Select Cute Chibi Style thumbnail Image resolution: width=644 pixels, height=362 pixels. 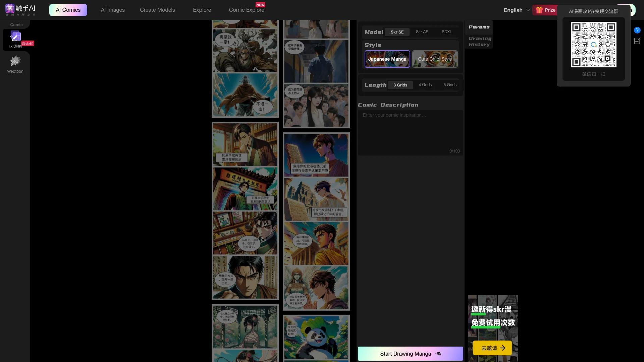(x=435, y=59)
